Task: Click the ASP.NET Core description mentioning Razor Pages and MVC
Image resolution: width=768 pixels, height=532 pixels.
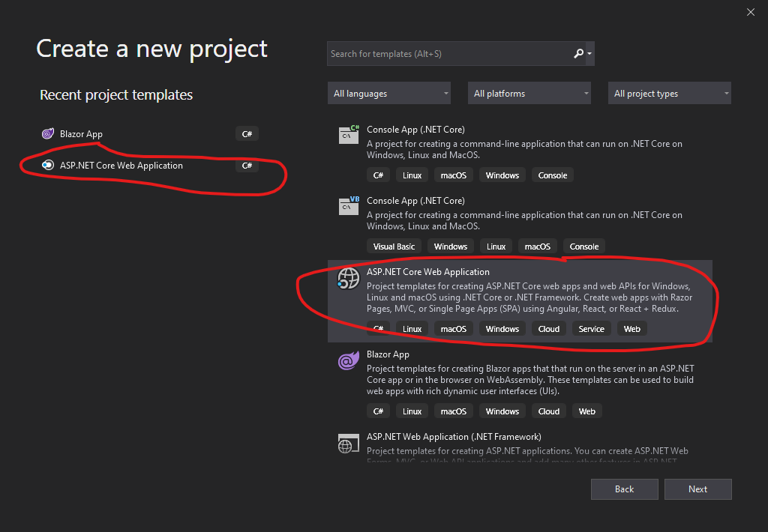Action: click(529, 297)
